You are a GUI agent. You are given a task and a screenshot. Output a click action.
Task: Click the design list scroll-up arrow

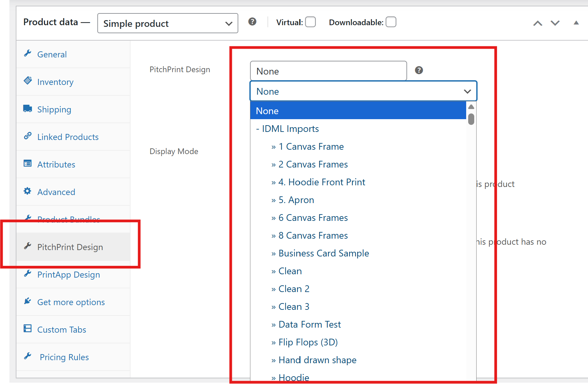tap(471, 107)
